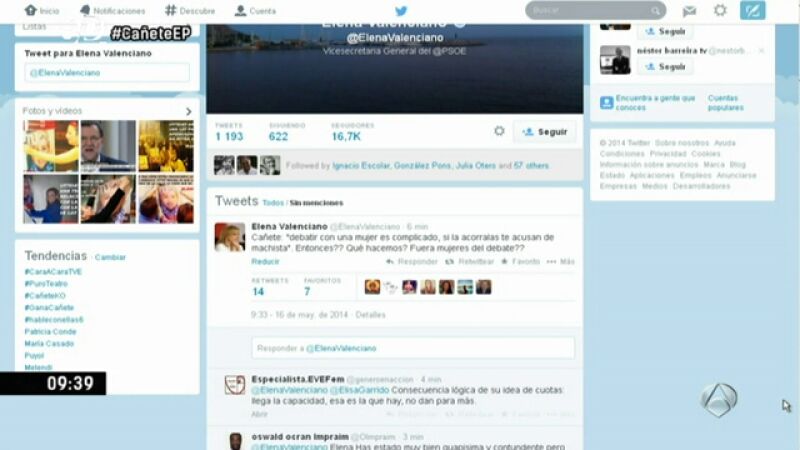Screen dimensions: 800x450
Task: Click the Responder a @ElenaValenciano field
Action: [413, 348]
